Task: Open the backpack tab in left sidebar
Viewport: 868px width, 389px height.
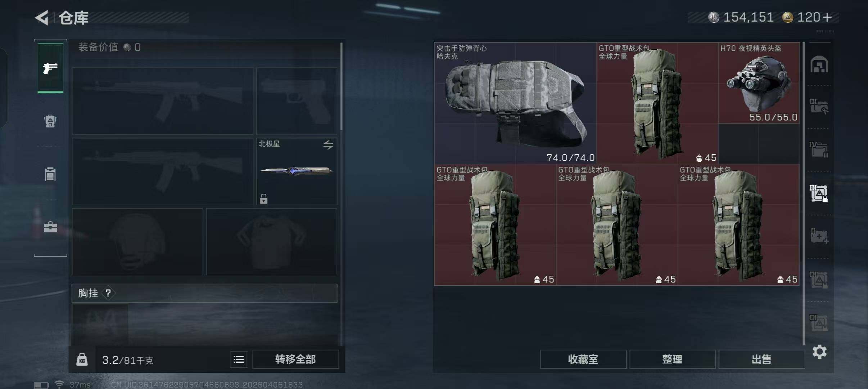Action: tap(50, 121)
